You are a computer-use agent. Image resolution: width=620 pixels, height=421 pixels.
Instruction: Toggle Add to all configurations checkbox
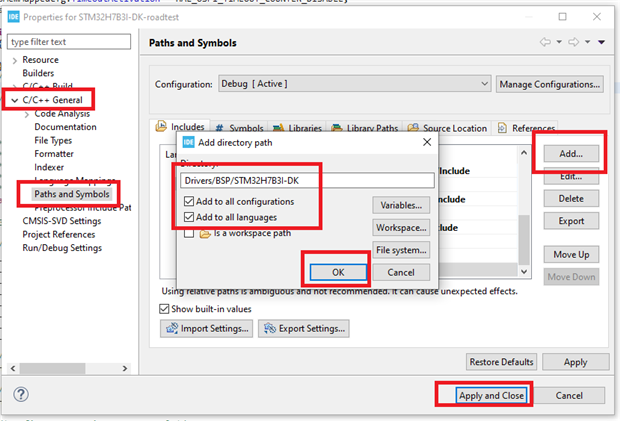coord(189,201)
